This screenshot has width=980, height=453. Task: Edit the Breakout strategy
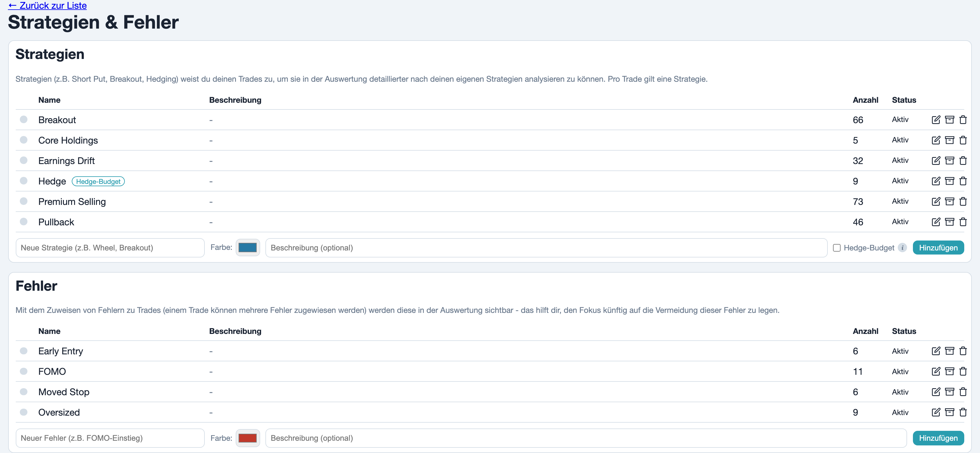coord(936,120)
